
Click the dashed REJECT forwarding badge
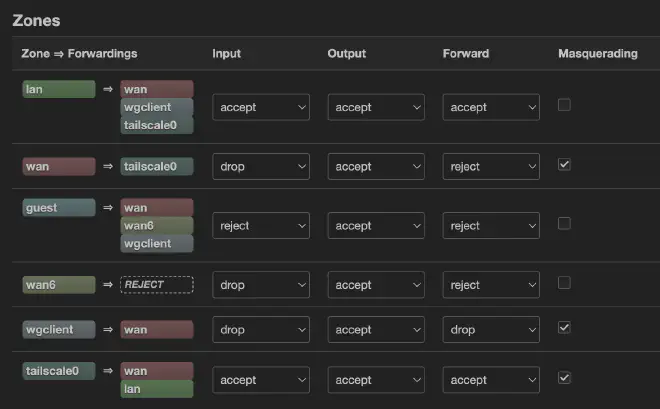pos(157,285)
